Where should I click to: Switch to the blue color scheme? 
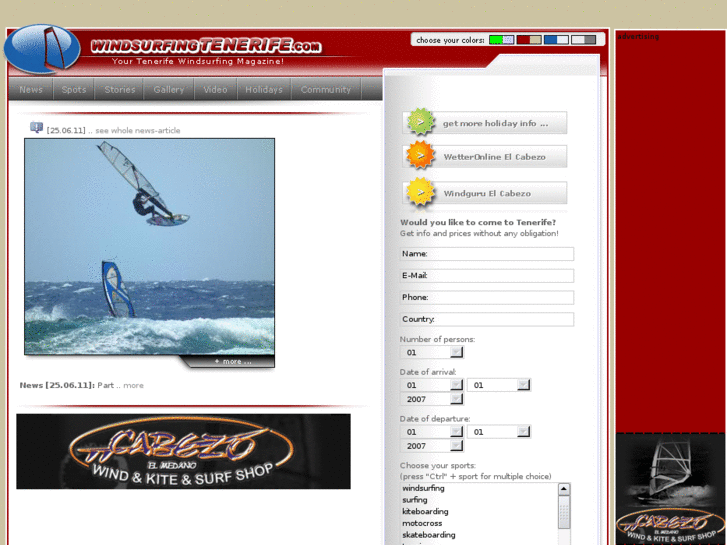[556, 40]
